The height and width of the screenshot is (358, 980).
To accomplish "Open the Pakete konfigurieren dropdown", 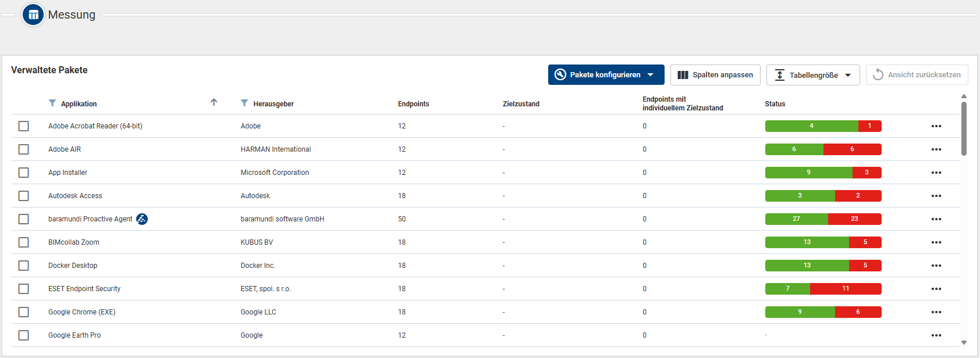I will pyautogui.click(x=606, y=74).
